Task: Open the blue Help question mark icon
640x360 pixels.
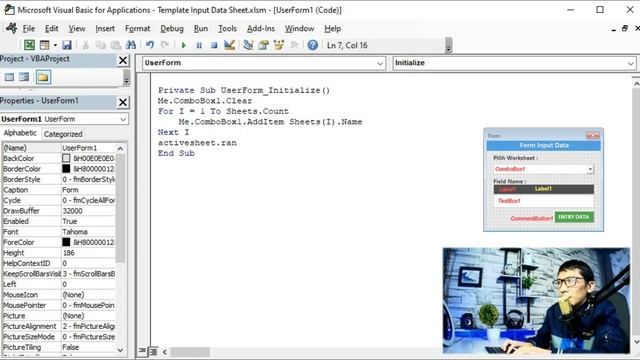Action: [313, 45]
